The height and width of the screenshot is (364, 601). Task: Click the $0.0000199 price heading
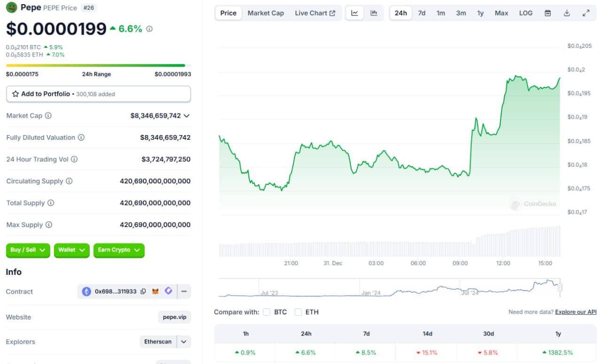pyautogui.click(x=56, y=29)
